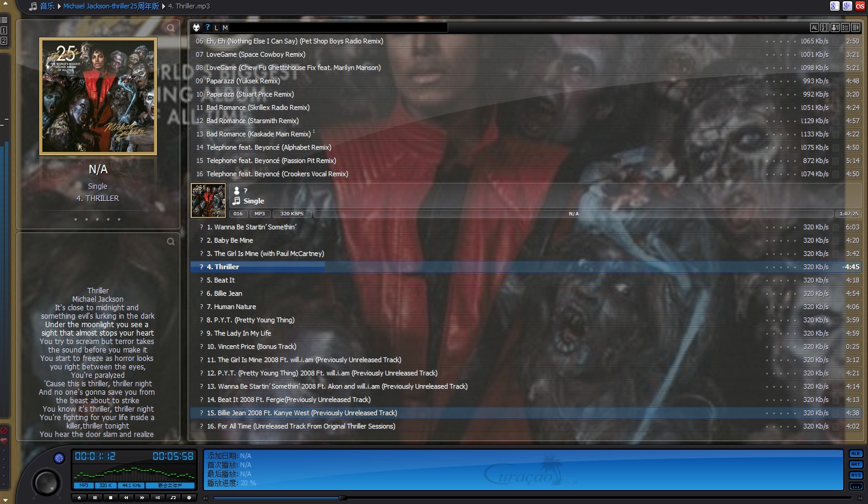The width and height of the screenshot is (868, 504).
Task: Select track '6. Billie Jean'
Action: click(x=525, y=293)
